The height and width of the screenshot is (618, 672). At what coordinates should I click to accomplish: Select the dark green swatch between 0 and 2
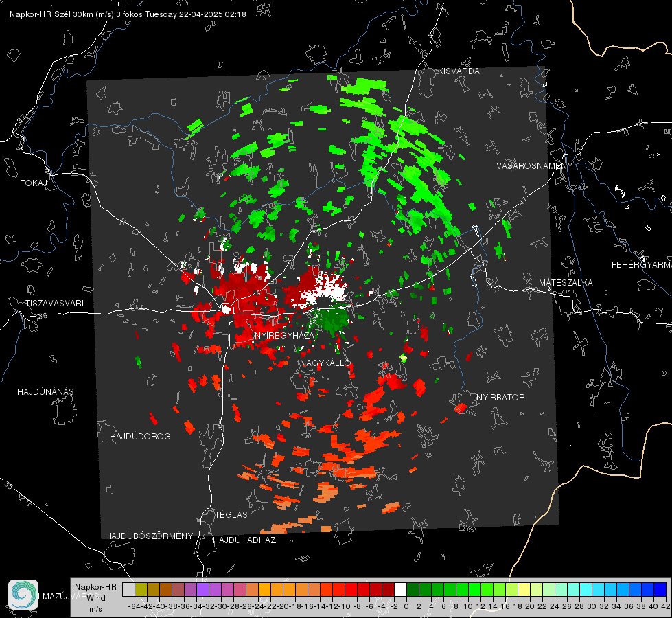coord(413,589)
